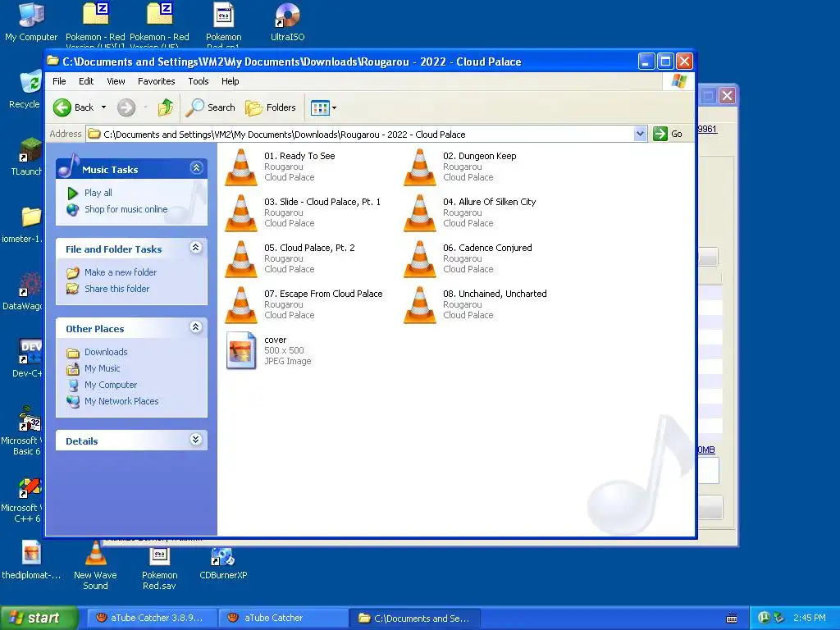The image size is (840, 630).
Task: Select VLC icon of 08. Unchained, Uncharted
Action: [420, 305]
